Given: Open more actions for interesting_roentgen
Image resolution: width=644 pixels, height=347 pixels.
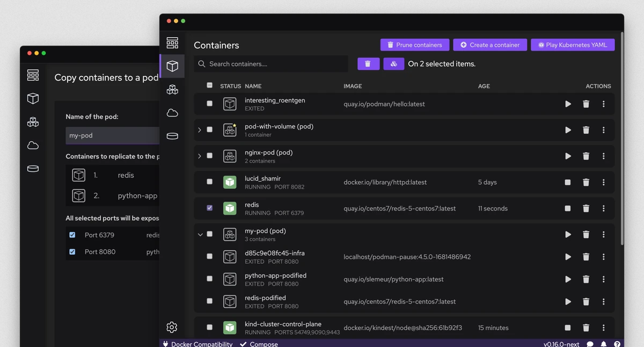Looking at the screenshot, I should [x=603, y=104].
